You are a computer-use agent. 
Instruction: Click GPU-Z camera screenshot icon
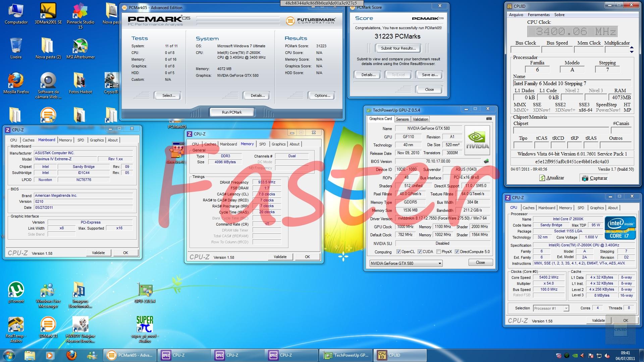pyautogui.click(x=489, y=119)
